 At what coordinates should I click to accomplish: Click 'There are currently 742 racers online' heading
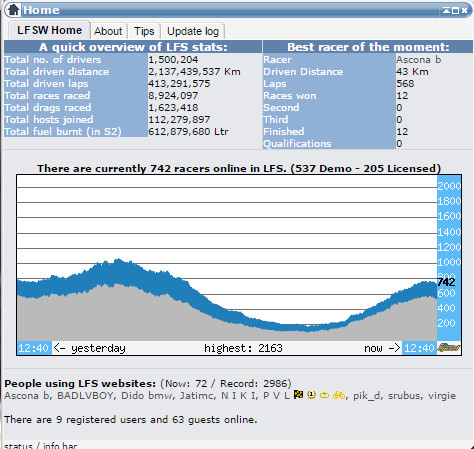[239, 168]
